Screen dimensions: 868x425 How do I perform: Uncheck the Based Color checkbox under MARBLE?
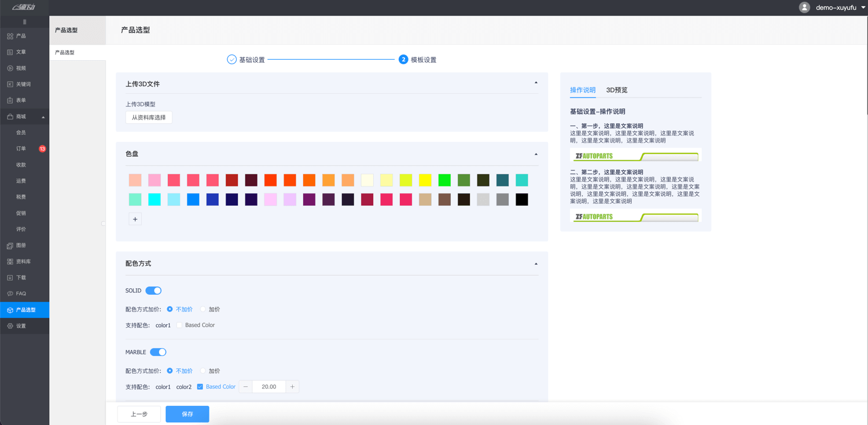[200, 387]
